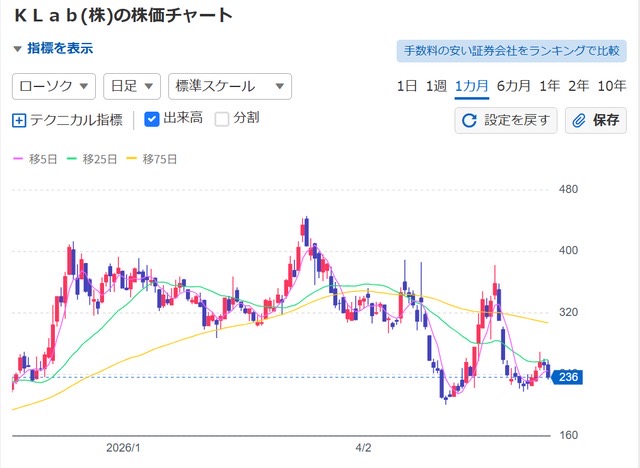Click the 400 price axis label
The height and width of the screenshot is (468, 640).
(568, 250)
